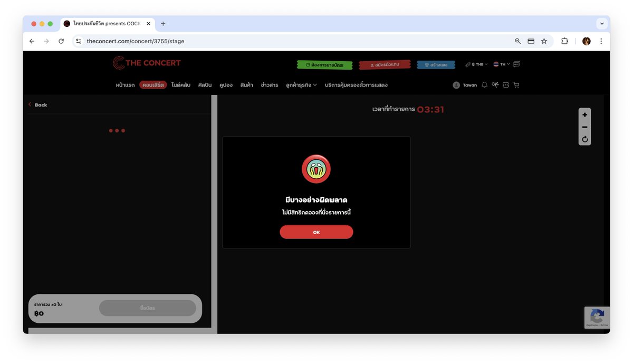Open the Chrome three-dot menu

click(601, 41)
